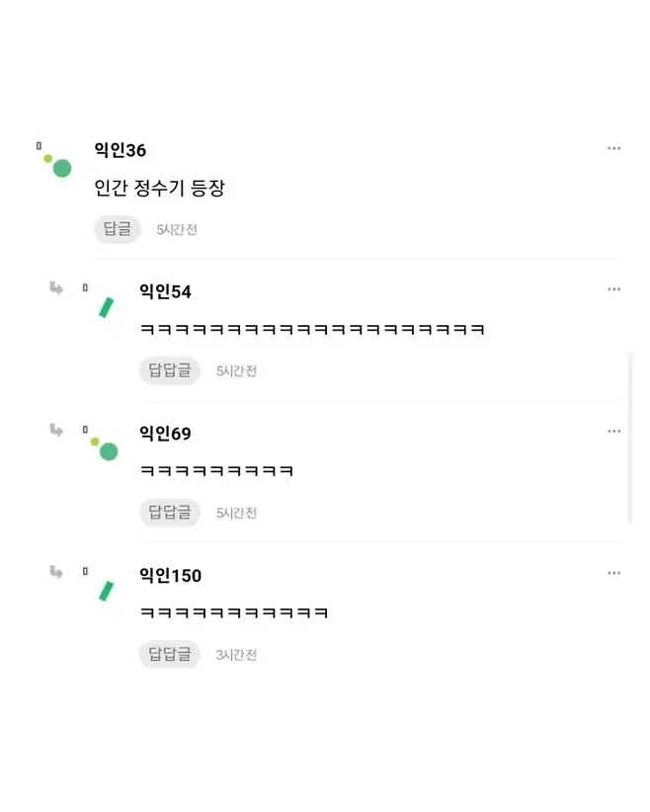Click the username 익인54
This screenshot has width=650, height=812.
tap(165, 291)
